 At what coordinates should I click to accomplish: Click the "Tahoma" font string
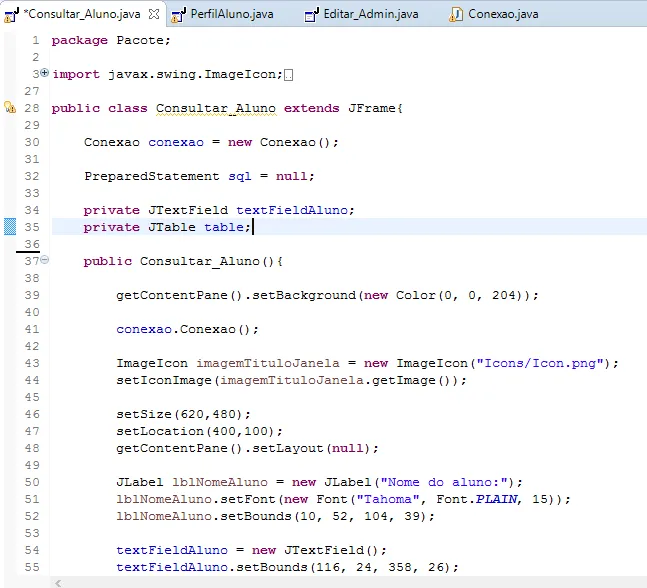[388, 499]
